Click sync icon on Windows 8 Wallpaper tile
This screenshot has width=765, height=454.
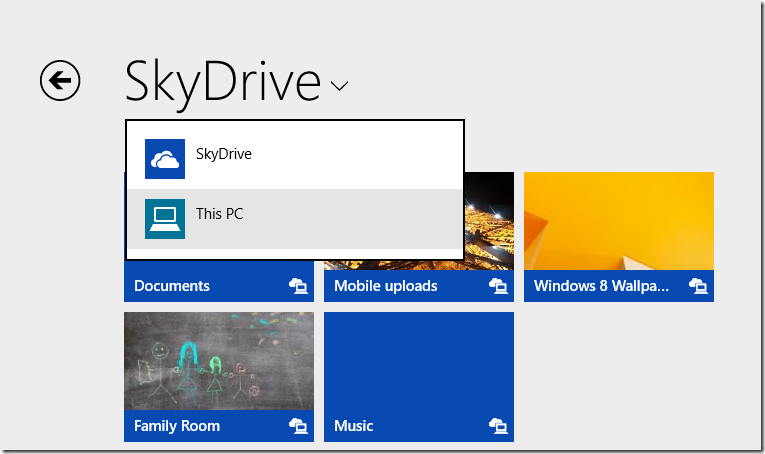[698, 286]
